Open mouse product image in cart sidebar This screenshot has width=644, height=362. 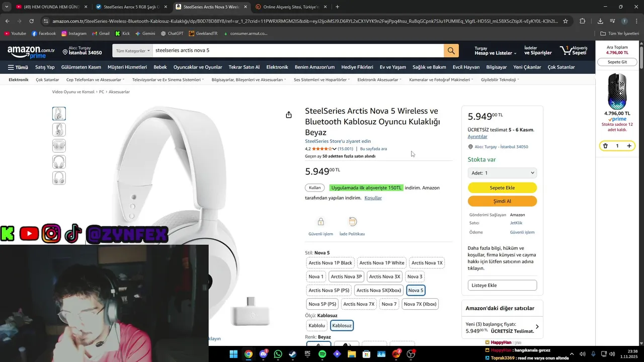pyautogui.click(x=617, y=91)
